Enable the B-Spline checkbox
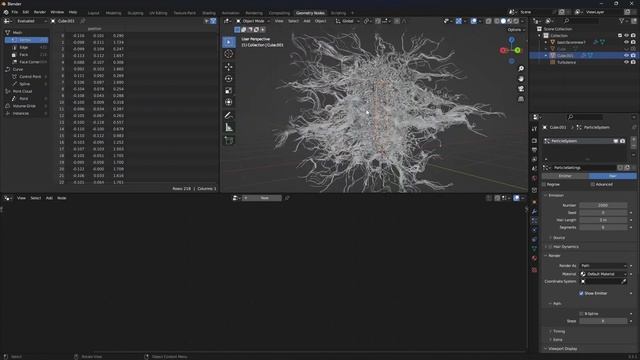Viewport: 640px width, 360px height. click(581, 313)
